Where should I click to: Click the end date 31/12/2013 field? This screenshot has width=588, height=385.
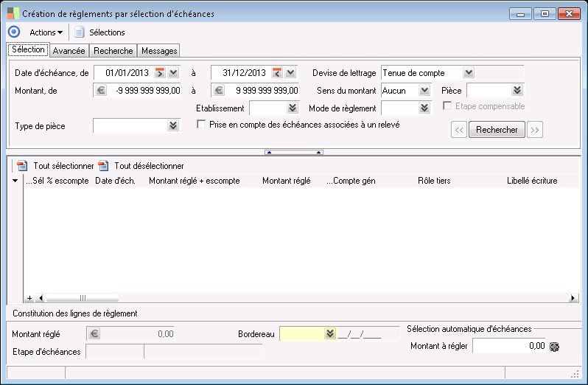click(x=241, y=73)
